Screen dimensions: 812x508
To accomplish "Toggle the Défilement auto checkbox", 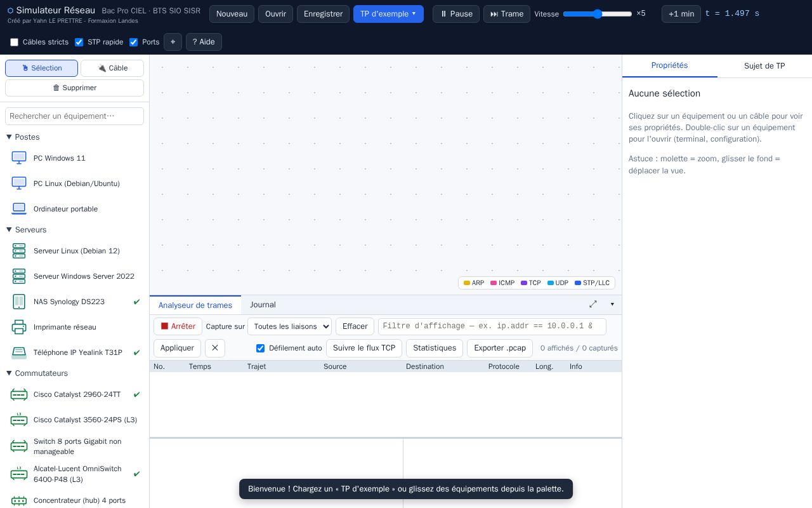I will tap(260, 348).
